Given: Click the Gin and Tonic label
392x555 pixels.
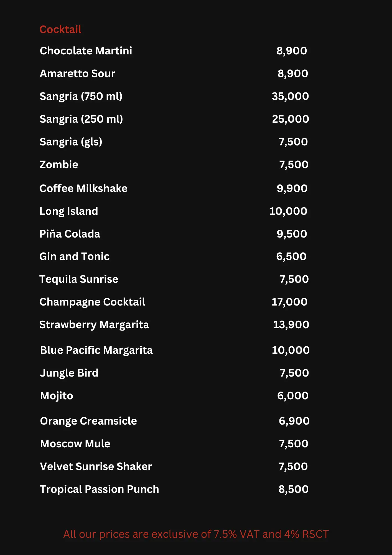Looking at the screenshot, I should click(75, 256).
